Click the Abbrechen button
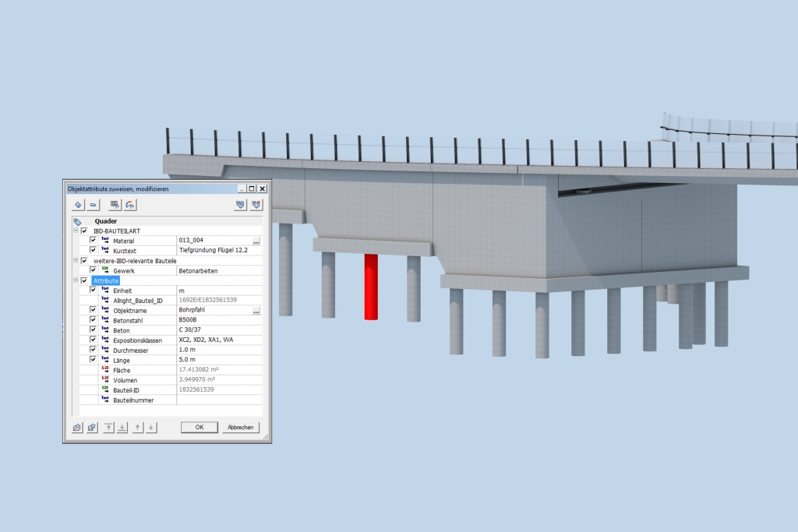Screen dimensions: 798x532 240,428
